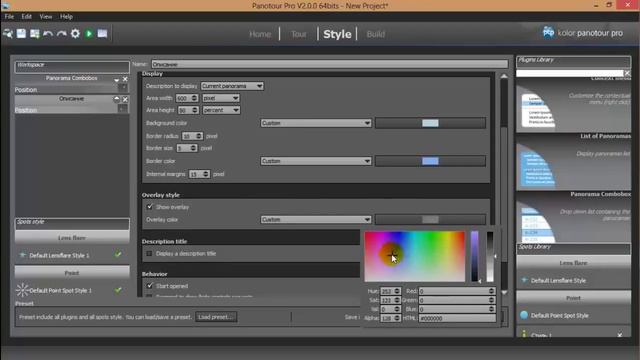
Task: Click the Internal margins spinner arrows
Action: point(206,174)
